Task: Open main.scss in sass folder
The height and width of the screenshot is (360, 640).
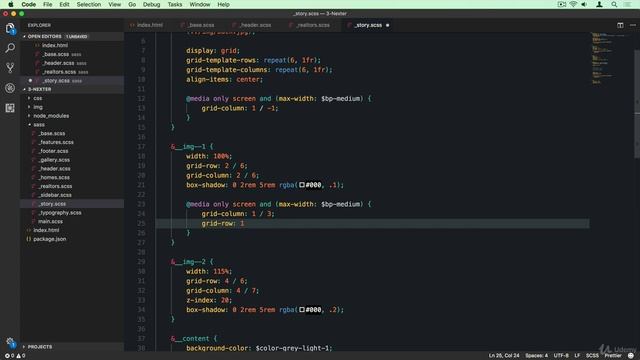Action: coord(50,222)
